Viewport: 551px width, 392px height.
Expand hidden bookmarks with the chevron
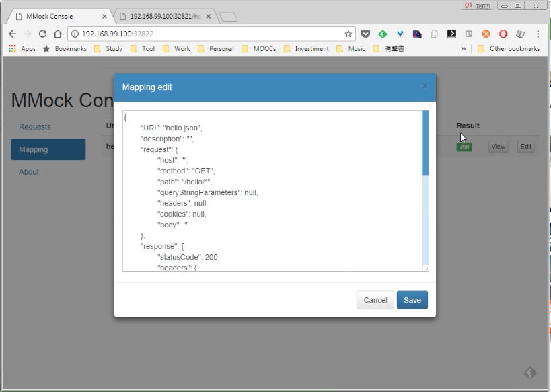[x=463, y=48]
